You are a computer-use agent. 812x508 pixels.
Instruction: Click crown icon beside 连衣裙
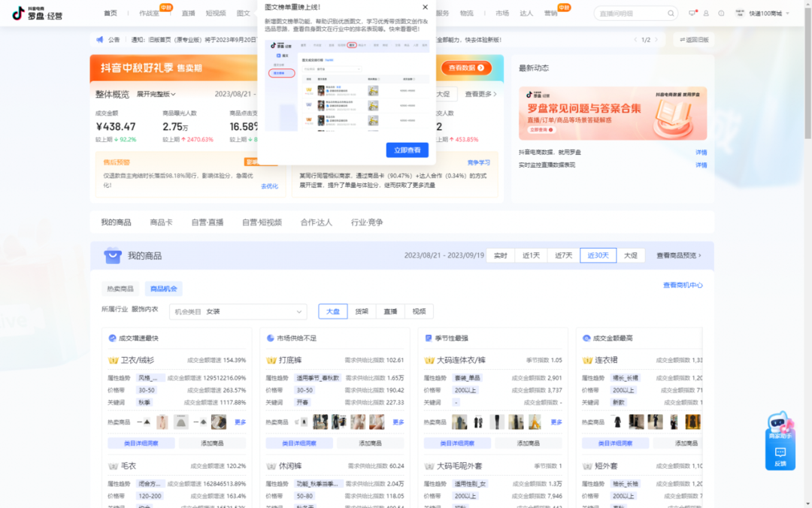point(586,360)
